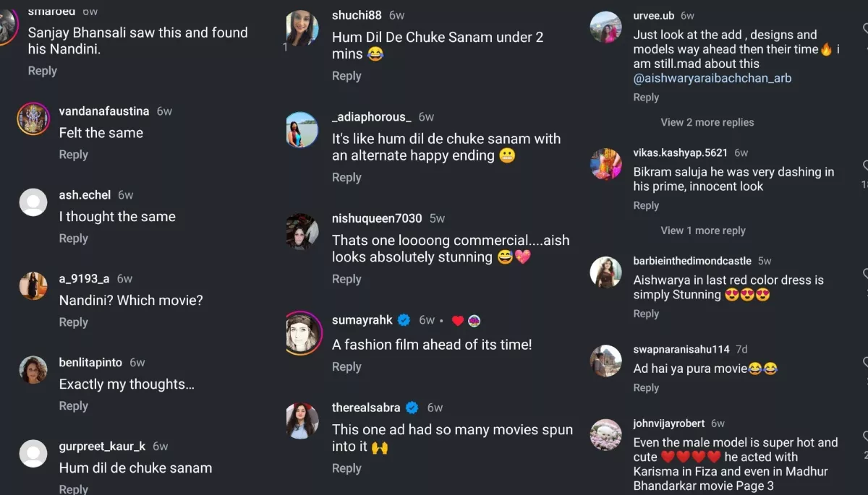Open the @aishwaryaraibachchan_arb mention link
868x495 pixels.
(712, 78)
